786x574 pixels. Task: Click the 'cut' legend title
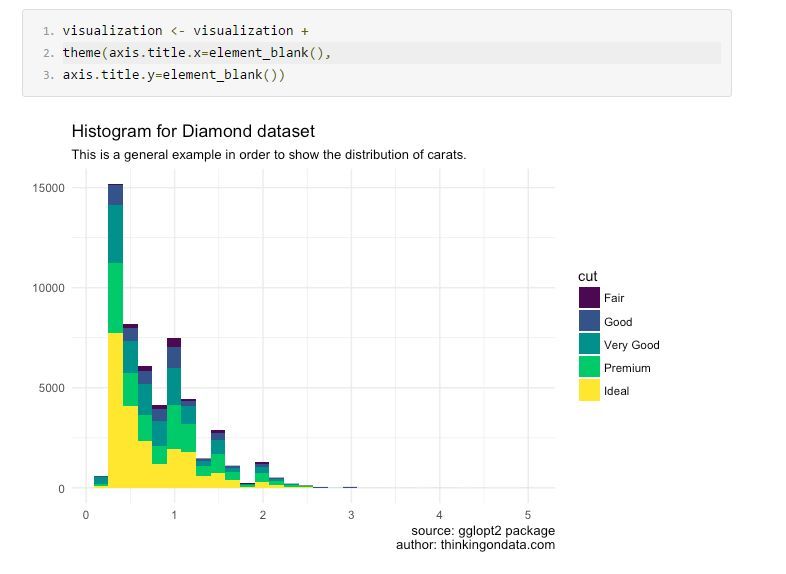tap(587, 276)
